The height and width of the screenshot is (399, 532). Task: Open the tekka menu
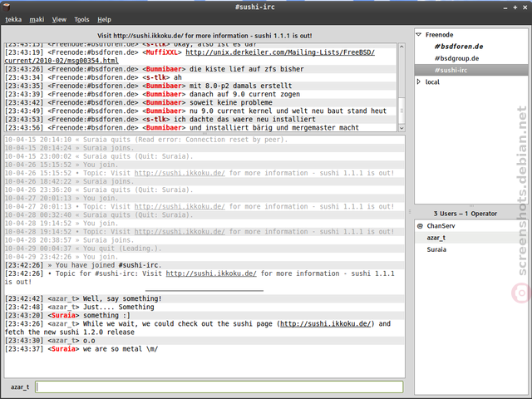pyautogui.click(x=13, y=20)
